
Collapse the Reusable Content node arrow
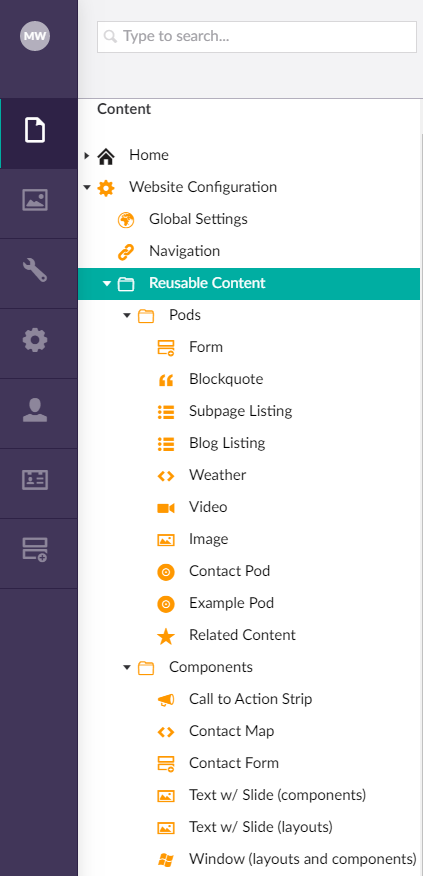click(x=107, y=284)
